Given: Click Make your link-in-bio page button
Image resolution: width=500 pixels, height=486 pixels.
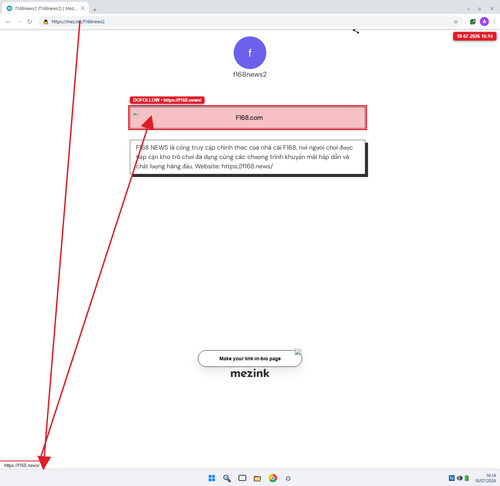Looking at the screenshot, I should (x=250, y=359).
